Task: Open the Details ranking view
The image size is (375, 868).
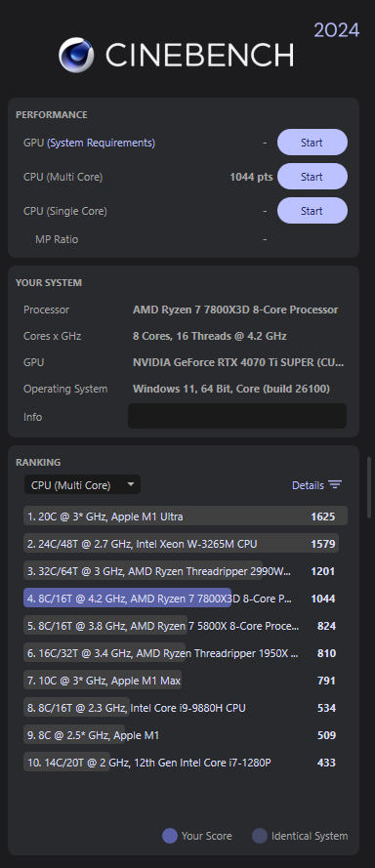Action: [316, 485]
